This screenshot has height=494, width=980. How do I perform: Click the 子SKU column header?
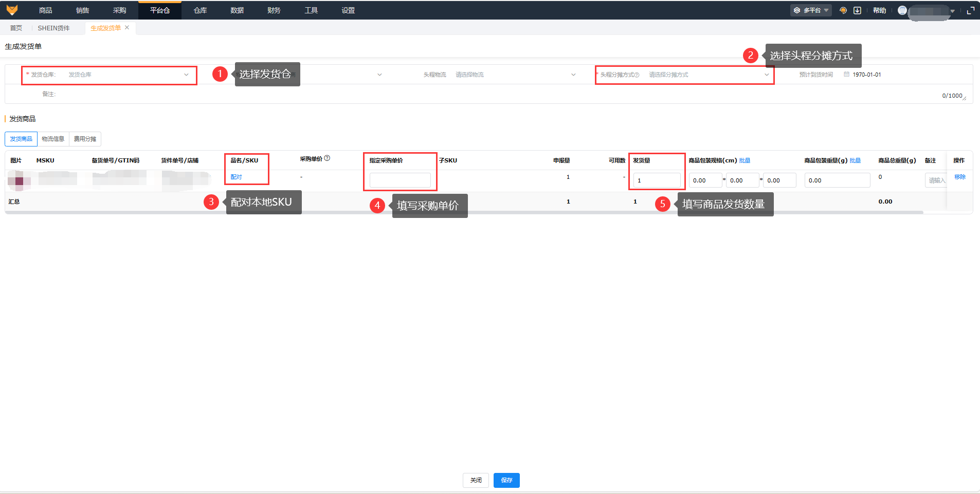click(448, 160)
